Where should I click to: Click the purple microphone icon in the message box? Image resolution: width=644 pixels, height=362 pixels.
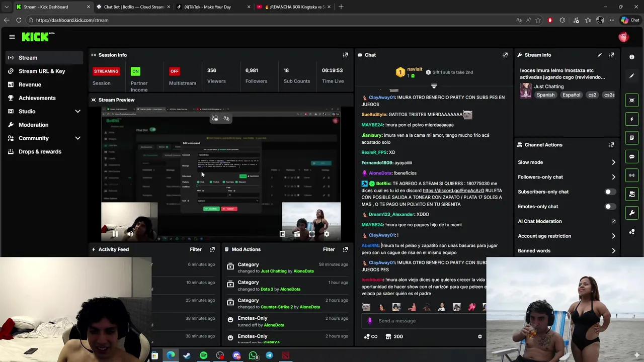370,321
